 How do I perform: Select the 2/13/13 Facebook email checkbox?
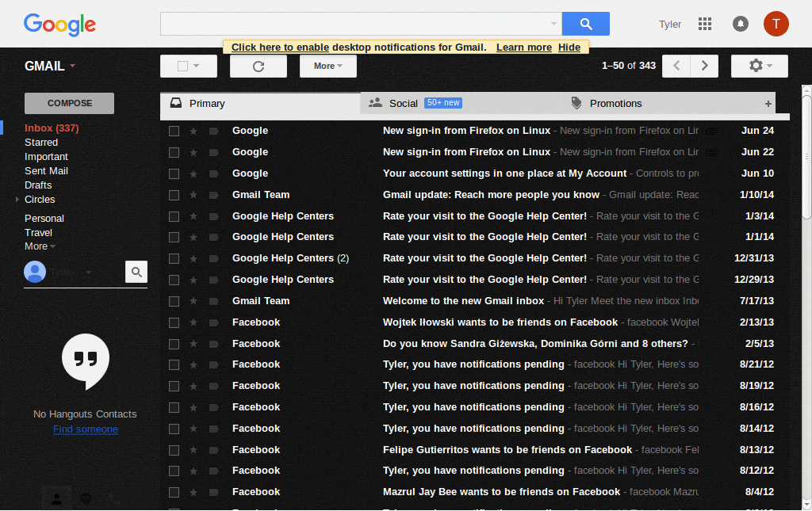pyautogui.click(x=174, y=322)
